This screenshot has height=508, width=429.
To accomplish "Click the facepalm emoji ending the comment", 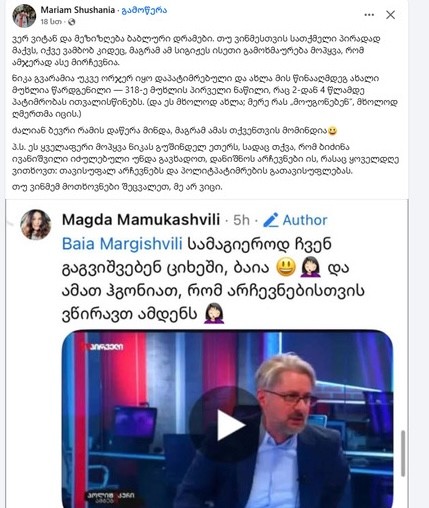I will pos(214,313).
